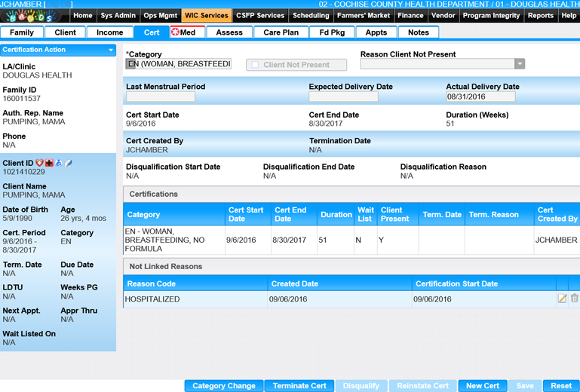The width and height of the screenshot is (580, 392).
Task: Click the heart shield icon beside Client ID
Action: pyautogui.click(x=40, y=163)
